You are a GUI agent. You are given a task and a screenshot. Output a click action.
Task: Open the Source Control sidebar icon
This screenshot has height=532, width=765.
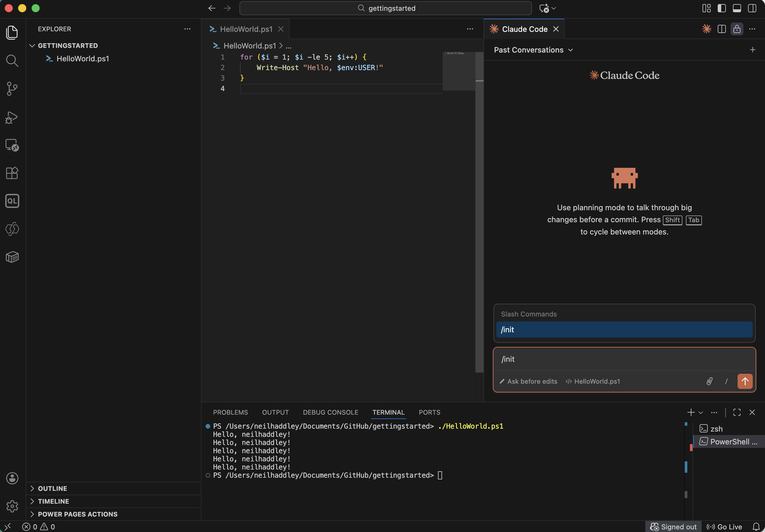pos(12,89)
